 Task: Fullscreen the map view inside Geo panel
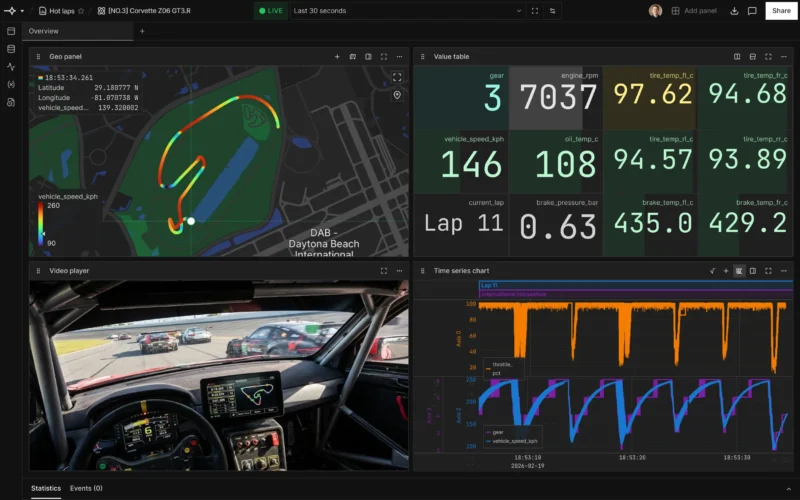click(397, 77)
